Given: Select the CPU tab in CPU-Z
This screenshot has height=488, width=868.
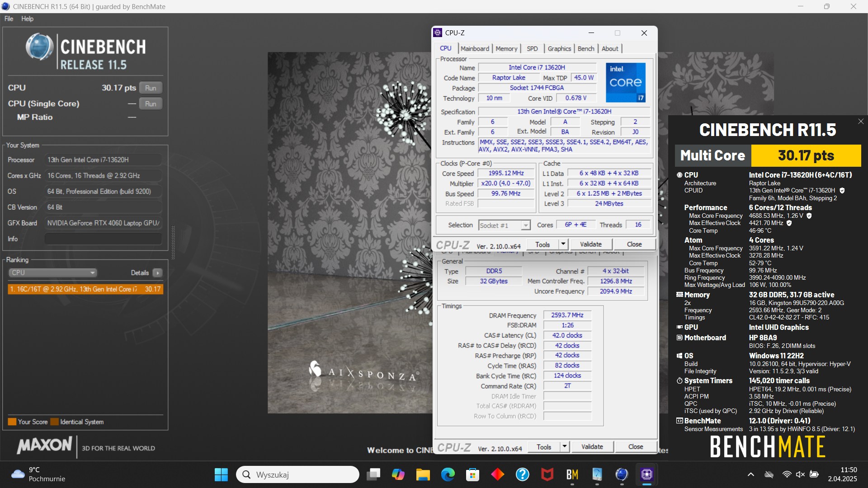Looking at the screenshot, I should (445, 48).
